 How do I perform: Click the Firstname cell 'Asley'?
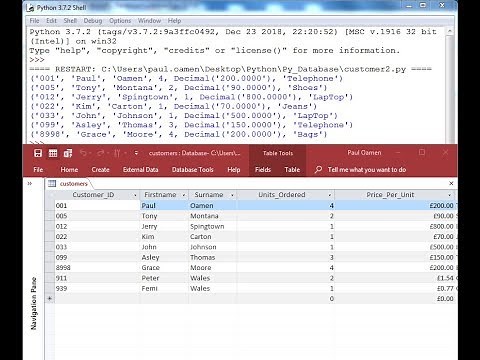[164, 257]
